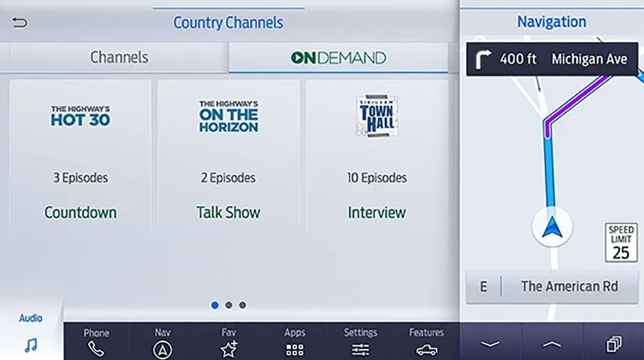Tap the right-turn arrow in direction banner

point(483,59)
